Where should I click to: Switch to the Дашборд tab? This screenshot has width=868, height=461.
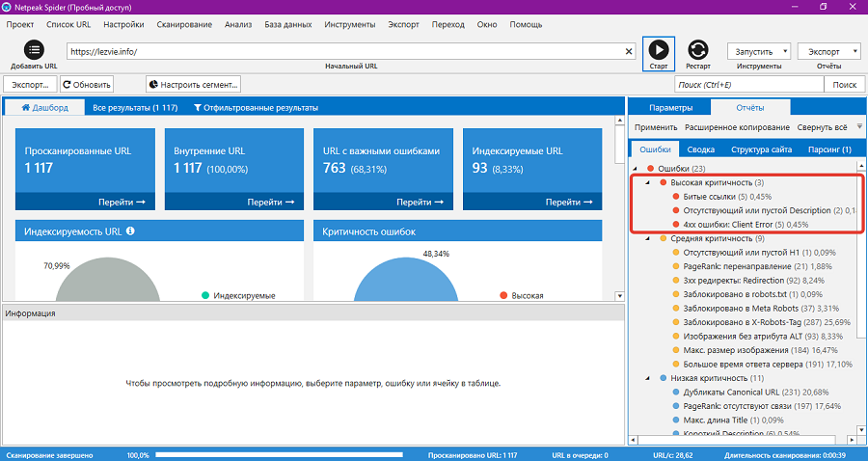(x=44, y=107)
